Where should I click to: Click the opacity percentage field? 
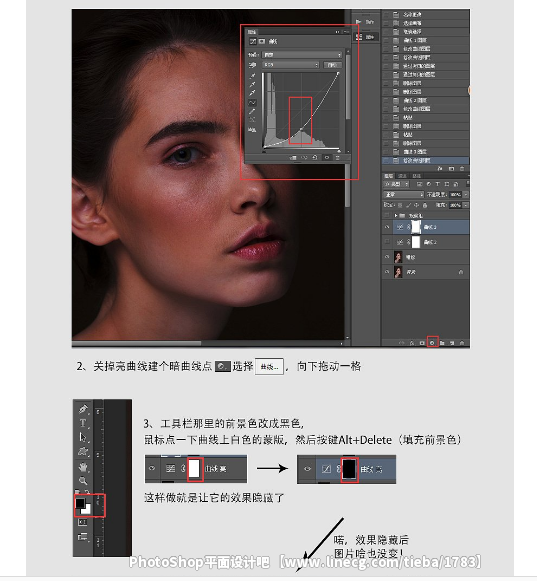(x=456, y=195)
